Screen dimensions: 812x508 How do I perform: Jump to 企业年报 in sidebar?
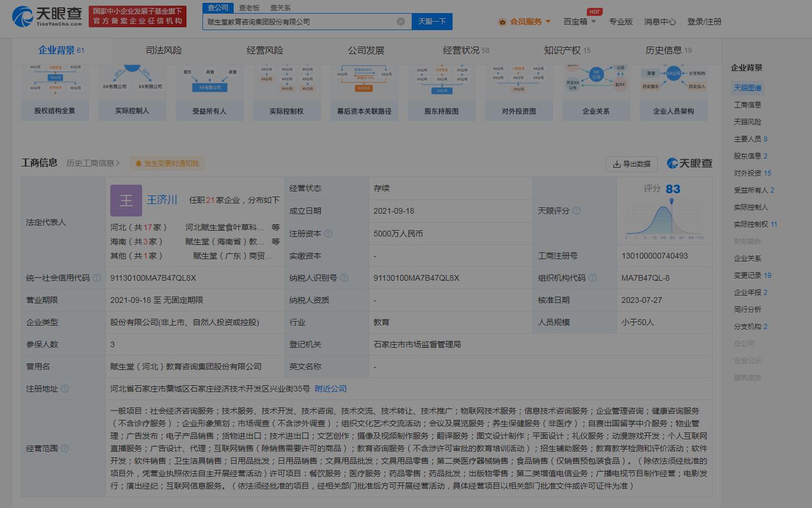751,293
